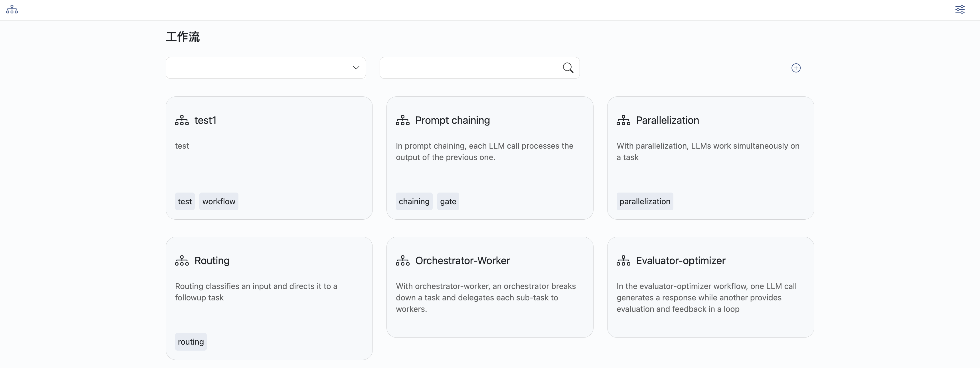Viewport: 980px width, 368px height.
Task: Click the magnifying glass search icon
Action: pyautogui.click(x=568, y=68)
